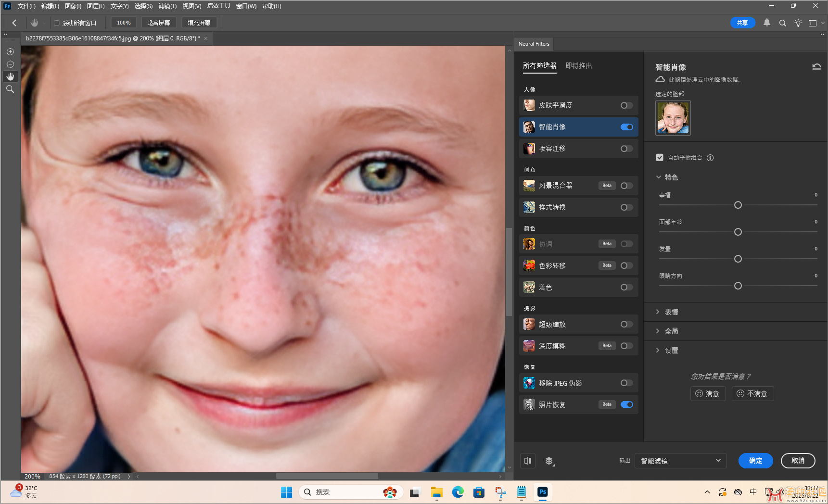Screen dimensions: 828x504
Task: Open the 文件(F) menu
Action: (26, 6)
